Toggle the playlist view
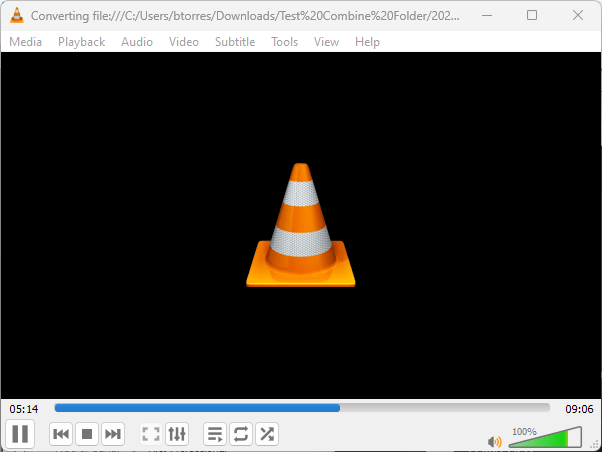This screenshot has width=602, height=452. 215,434
